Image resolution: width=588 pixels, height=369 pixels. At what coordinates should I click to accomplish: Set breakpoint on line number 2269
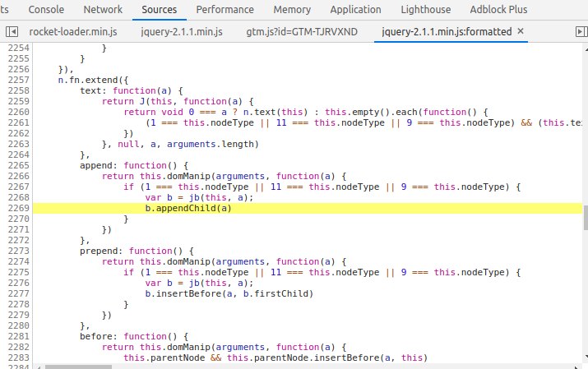tap(18, 208)
